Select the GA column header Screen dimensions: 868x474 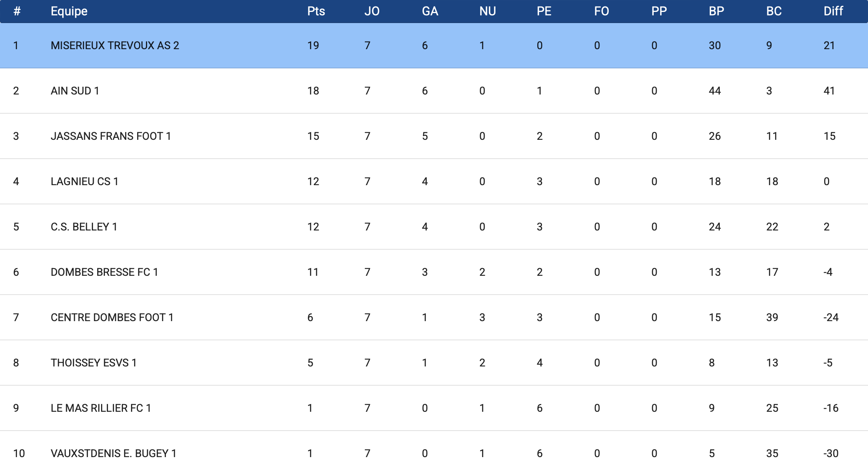click(430, 11)
